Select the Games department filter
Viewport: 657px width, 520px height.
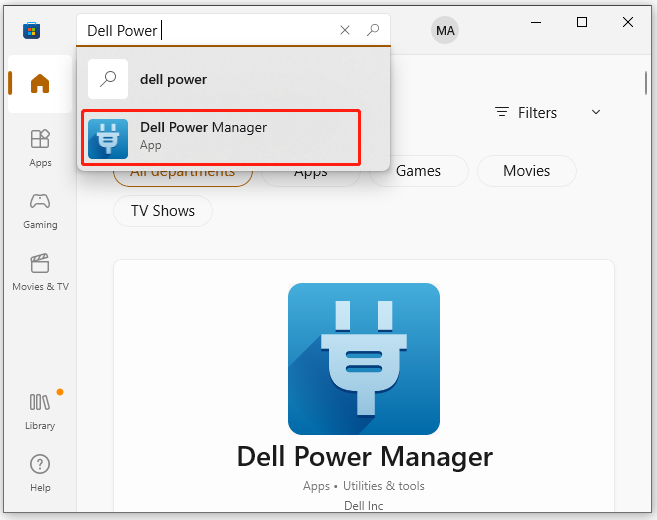[418, 171]
